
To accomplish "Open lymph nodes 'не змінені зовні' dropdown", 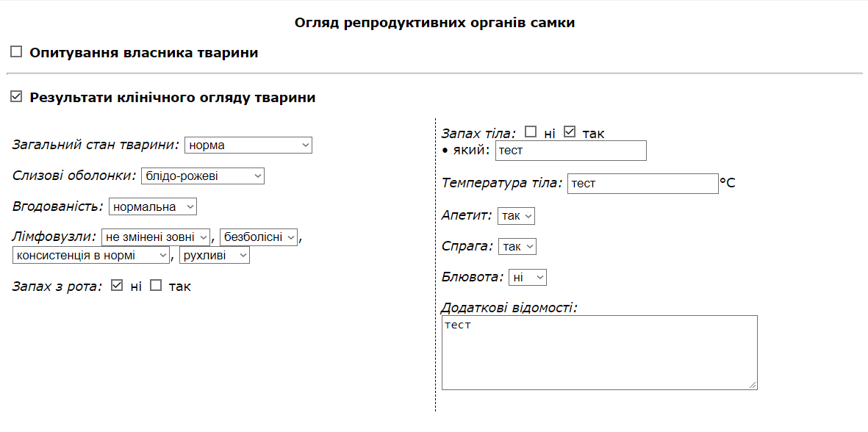I will [x=156, y=237].
